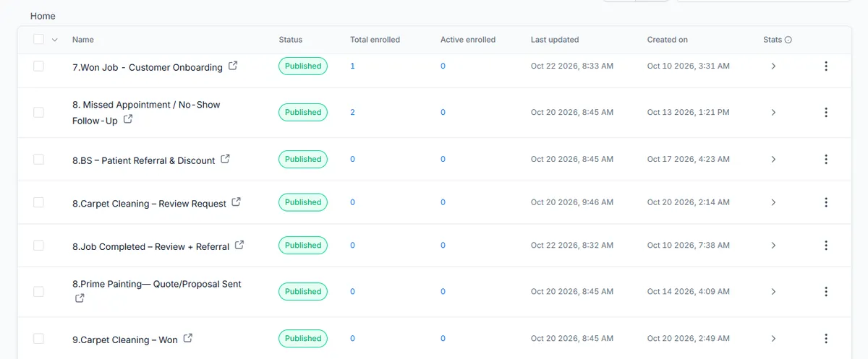Open external link icon for 7.Won Job workflow
This screenshot has height=359, width=868.
coord(233,66)
